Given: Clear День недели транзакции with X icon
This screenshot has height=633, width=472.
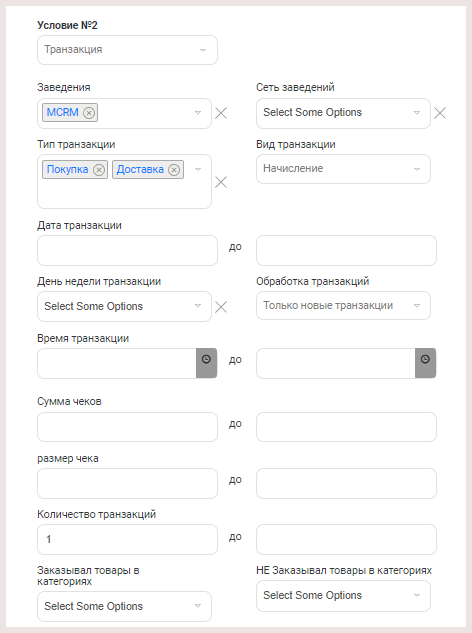Looking at the screenshot, I should point(221,307).
